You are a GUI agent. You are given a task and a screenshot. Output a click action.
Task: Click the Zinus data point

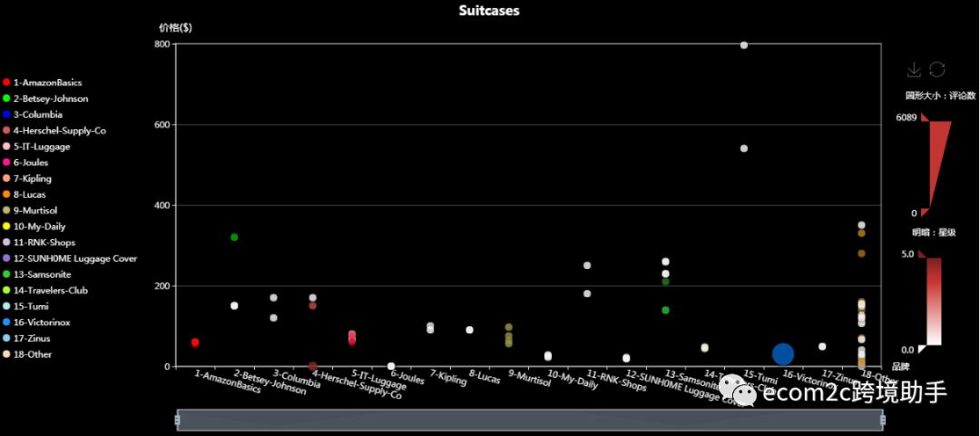(822, 347)
